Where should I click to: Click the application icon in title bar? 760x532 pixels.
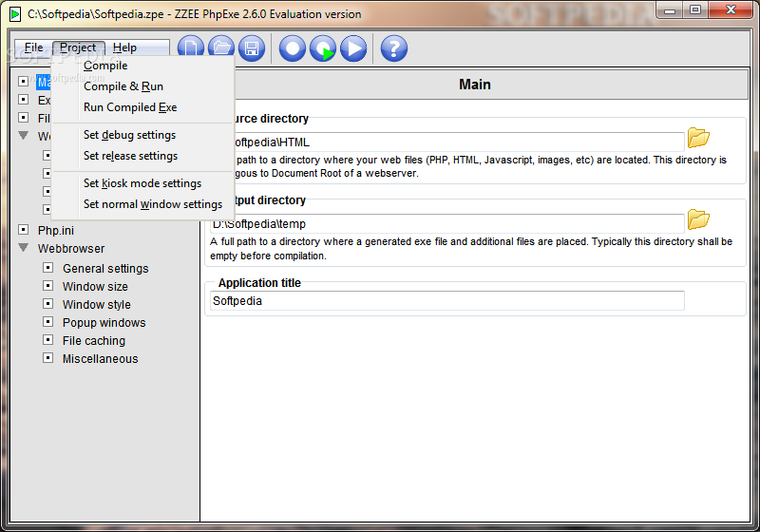[x=15, y=14]
